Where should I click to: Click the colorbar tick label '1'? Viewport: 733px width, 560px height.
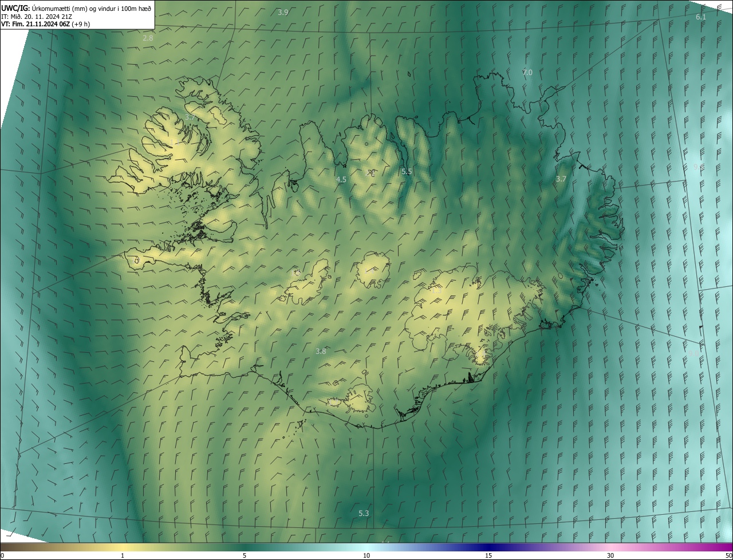pyautogui.click(x=123, y=555)
